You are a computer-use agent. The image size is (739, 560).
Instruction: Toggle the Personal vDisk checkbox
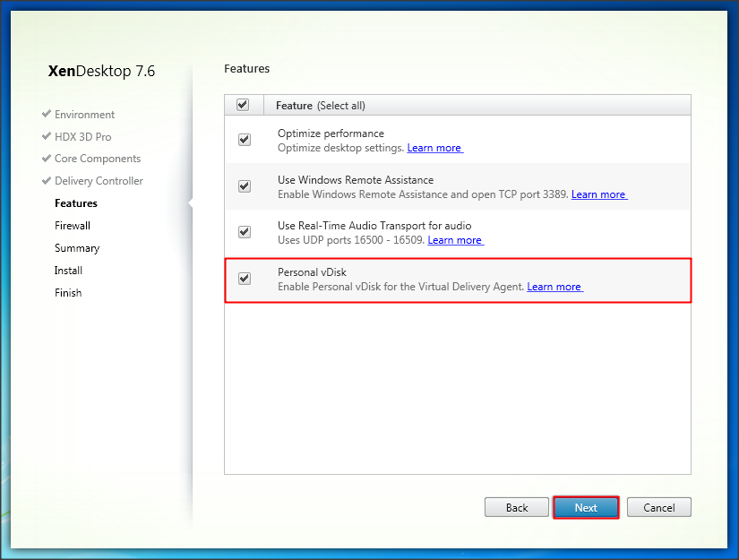pos(245,279)
